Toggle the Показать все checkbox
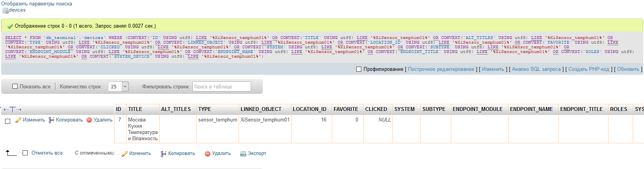644x169 pixels. tap(15, 86)
